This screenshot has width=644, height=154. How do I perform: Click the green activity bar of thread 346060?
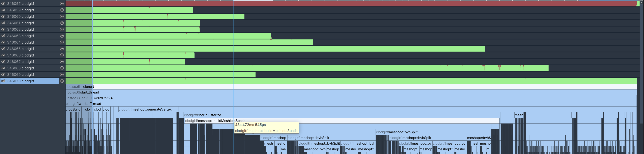coord(155,17)
